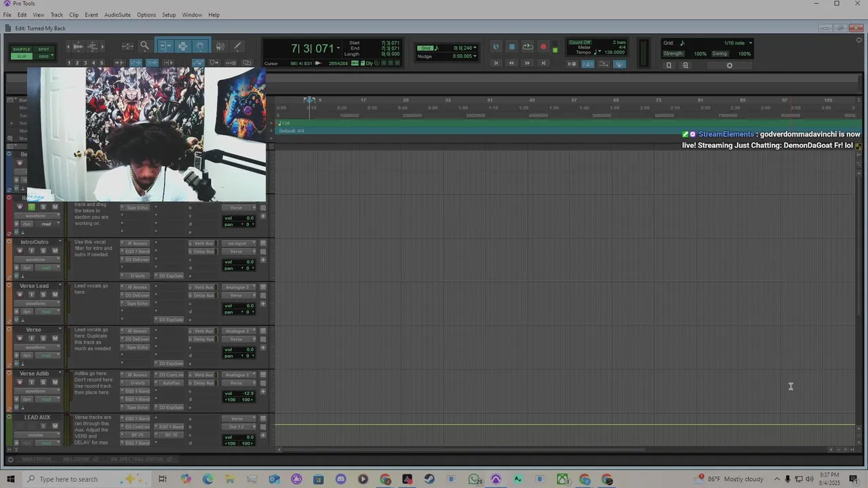The image size is (868, 488).
Task: Select the Scrubber speaker tool
Action: pos(220,46)
